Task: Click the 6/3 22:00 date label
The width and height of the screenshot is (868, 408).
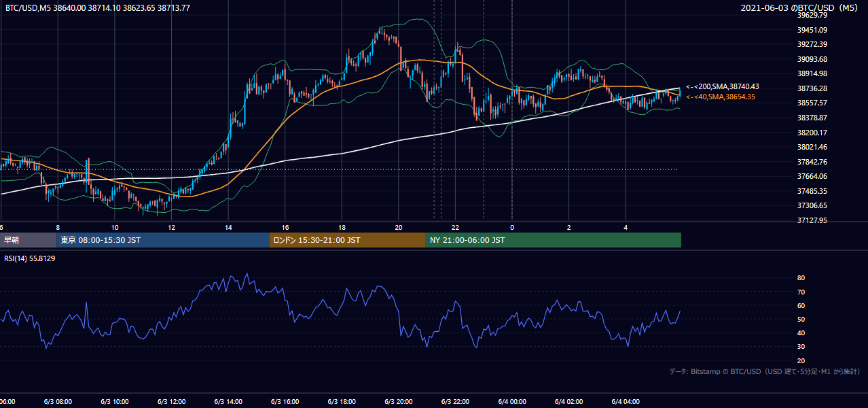Action: (455, 402)
